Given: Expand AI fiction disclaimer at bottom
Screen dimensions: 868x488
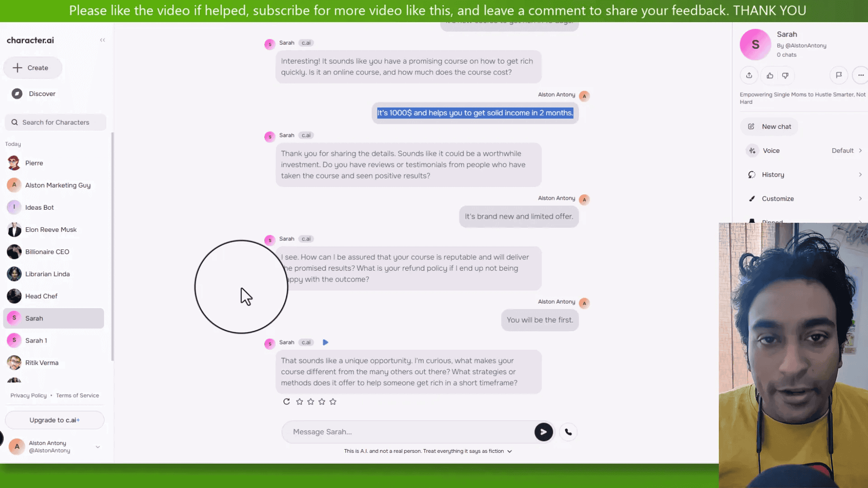Looking at the screenshot, I should 509,451.
